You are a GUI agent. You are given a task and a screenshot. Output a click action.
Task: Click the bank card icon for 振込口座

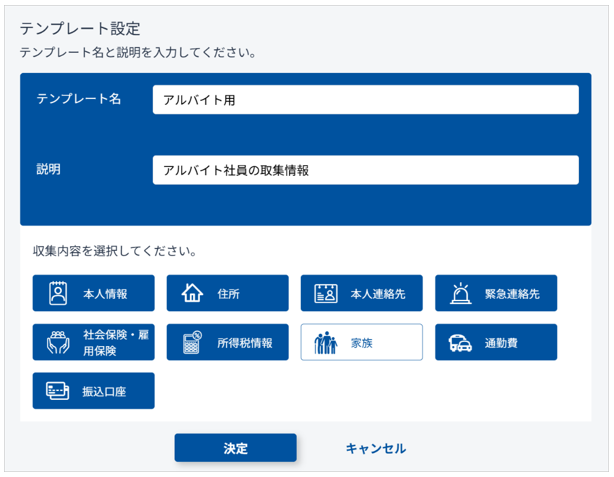pyautogui.click(x=57, y=391)
